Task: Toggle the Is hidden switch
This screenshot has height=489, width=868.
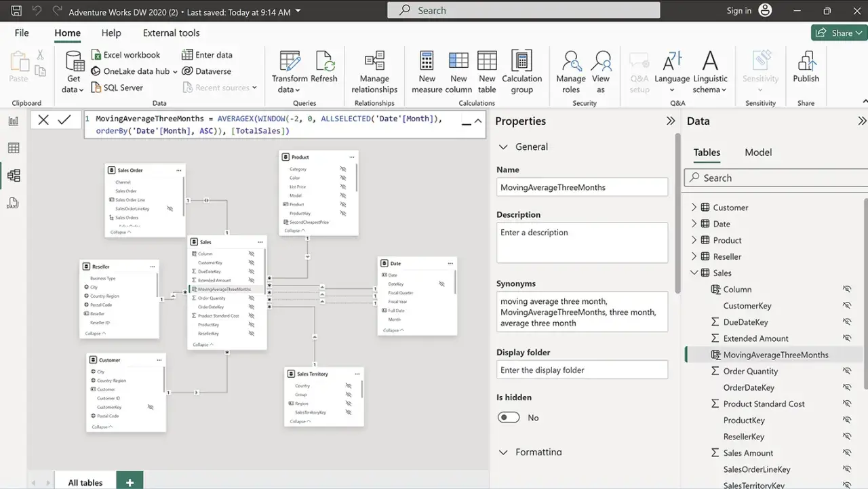Action: (x=509, y=418)
